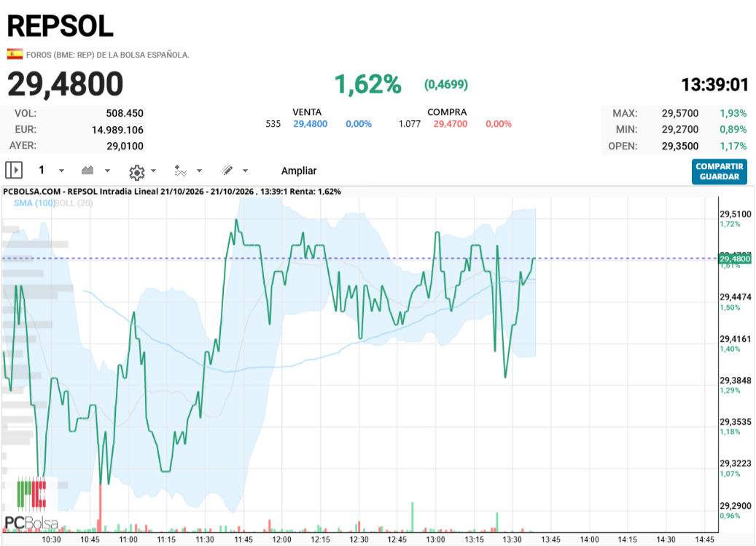Click the COMPRA price 29,4700
The image size is (756, 546).
click(451, 124)
